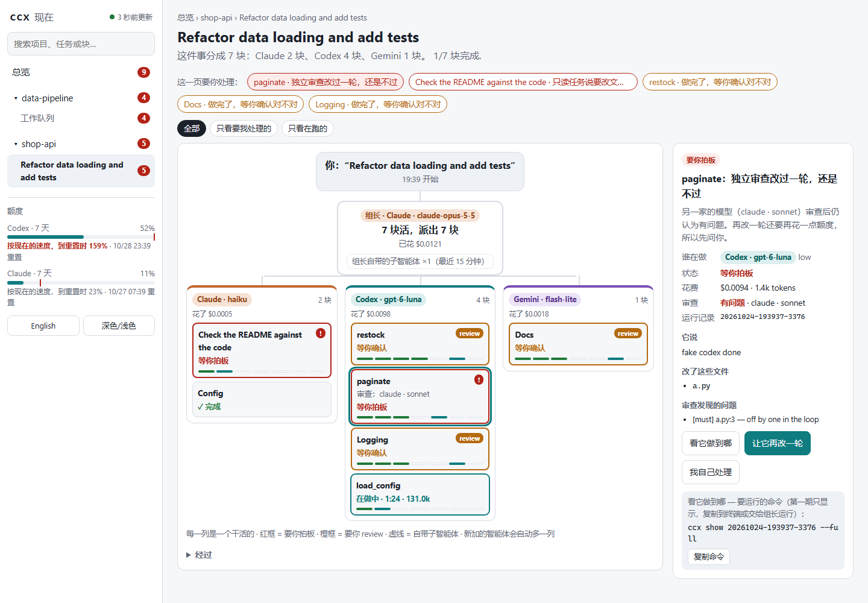Viewport: 868px width, 603px height.
Task: Open 总览 overview in sidebar
Action: coord(81,72)
